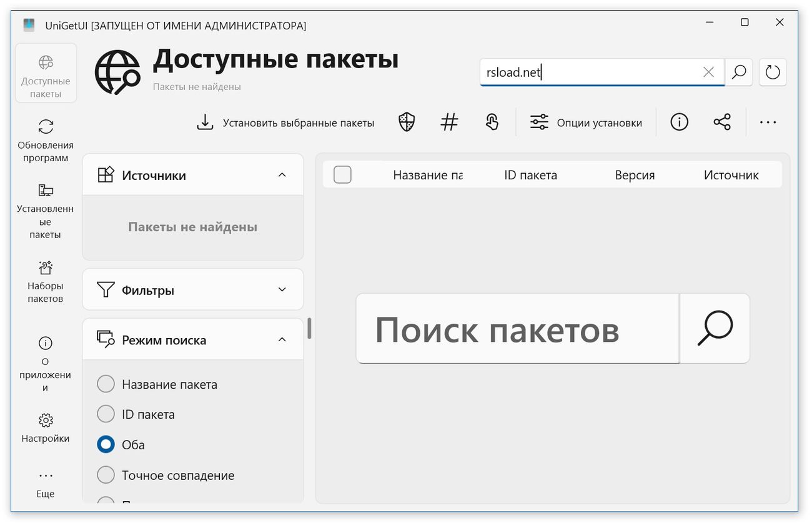Toggle the skip hash check icon

pos(449,122)
